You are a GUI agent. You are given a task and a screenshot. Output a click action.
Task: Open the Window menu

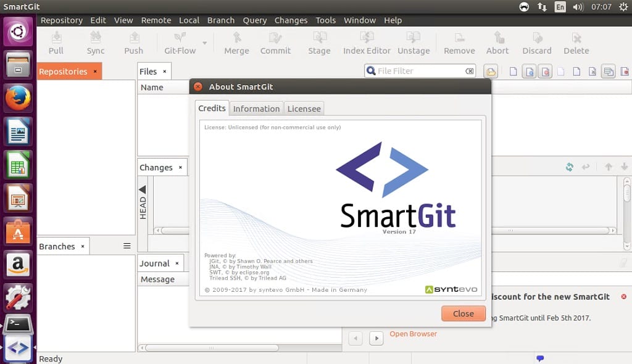(x=360, y=20)
